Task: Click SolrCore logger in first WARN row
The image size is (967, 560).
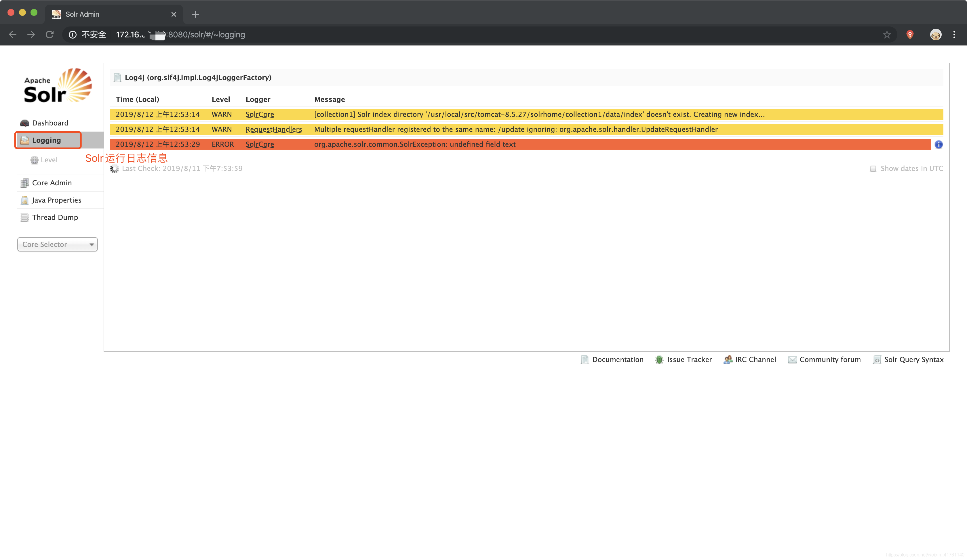Action: (x=260, y=114)
